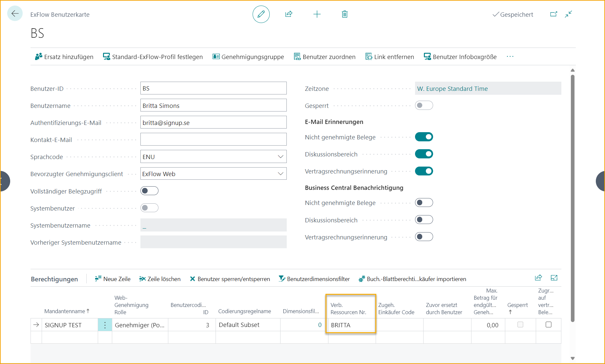The width and height of the screenshot is (605, 364).
Task: Click Zeile löschen action
Action: click(160, 279)
